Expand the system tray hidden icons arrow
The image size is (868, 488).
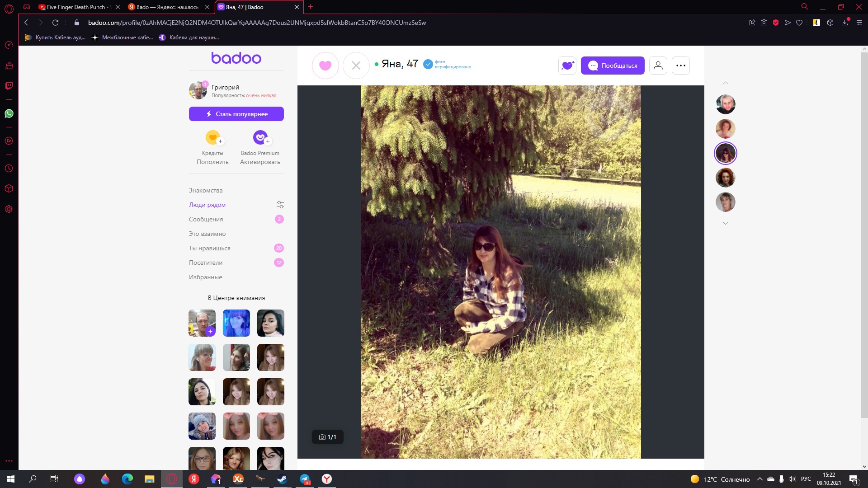[x=759, y=479]
